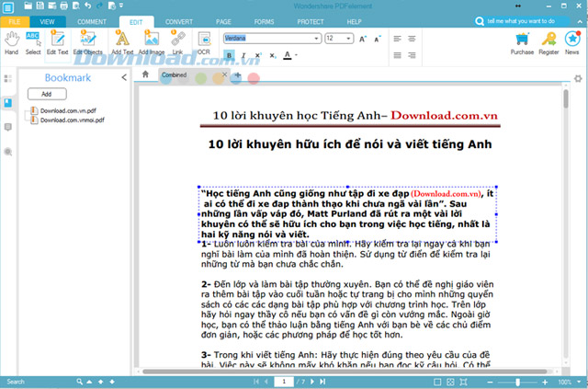Screen dimensions: 588x389
Task: Click the zoom slider handle
Action: [518, 382]
